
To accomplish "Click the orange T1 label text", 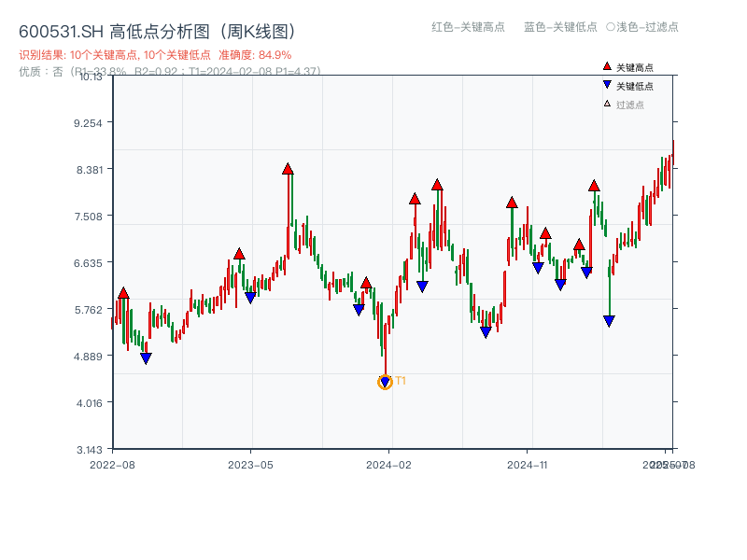I will click(401, 381).
